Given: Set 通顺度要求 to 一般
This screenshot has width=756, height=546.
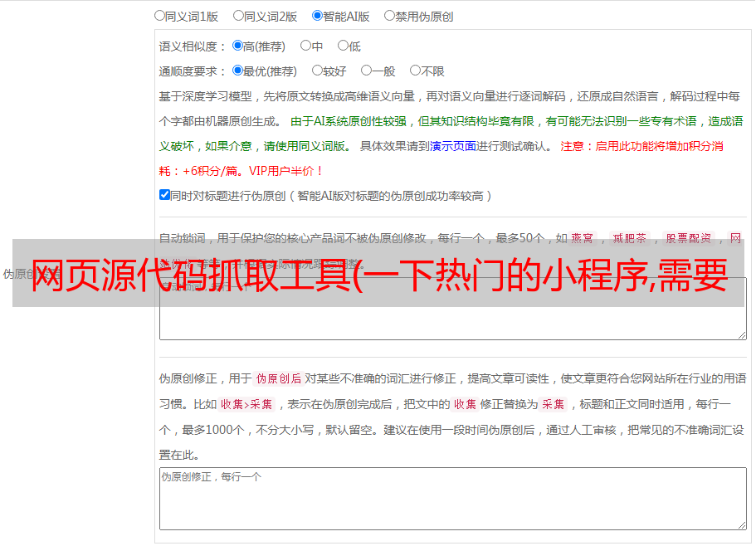Looking at the screenshot, I should pyautogui.click(x=367, y=71).
